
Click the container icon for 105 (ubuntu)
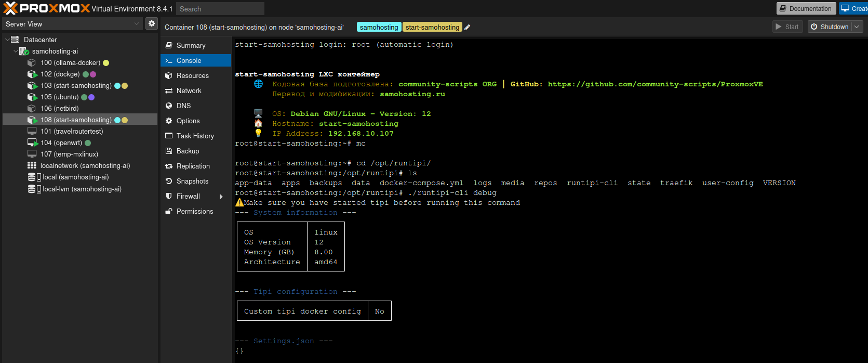[32, 97]
